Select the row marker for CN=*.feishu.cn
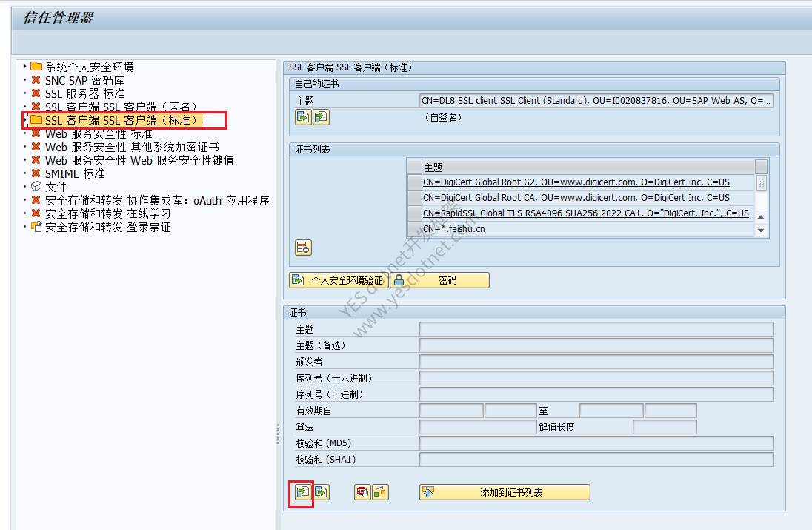The height and width of the screenshot is (530, 812). pos(414,229)
